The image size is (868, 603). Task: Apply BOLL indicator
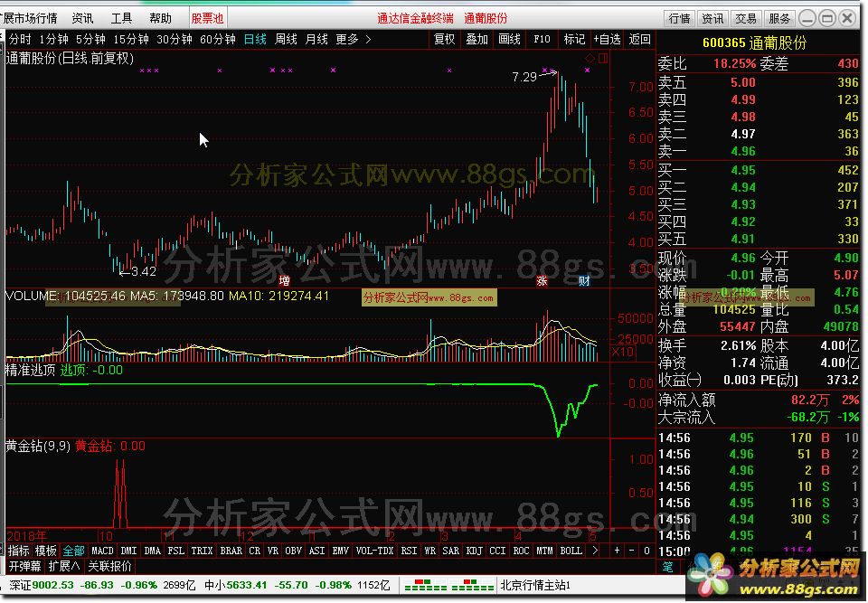tap(571, 551)
